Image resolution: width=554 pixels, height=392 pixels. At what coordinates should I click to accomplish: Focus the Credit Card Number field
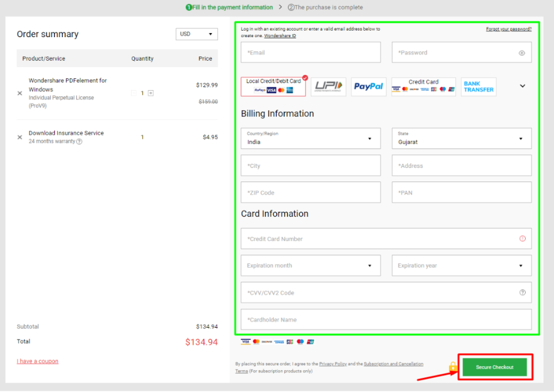coord(386,239)
